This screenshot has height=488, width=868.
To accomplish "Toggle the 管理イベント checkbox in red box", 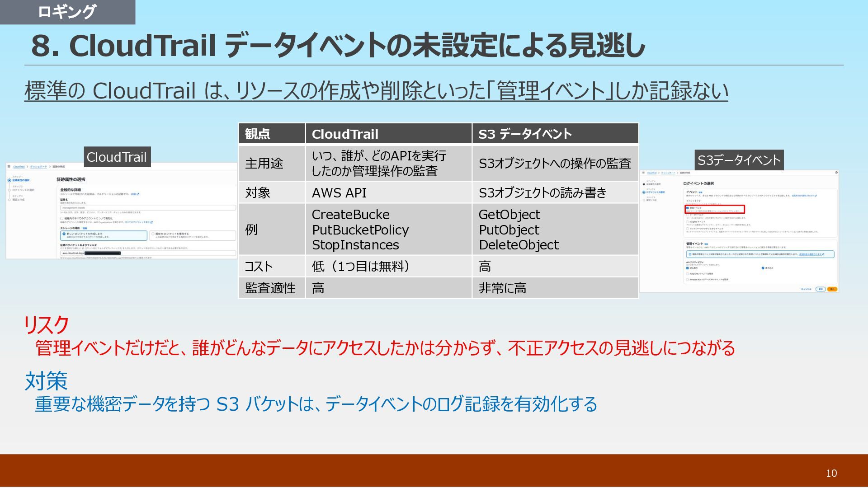I will click(x=688, y=208).
